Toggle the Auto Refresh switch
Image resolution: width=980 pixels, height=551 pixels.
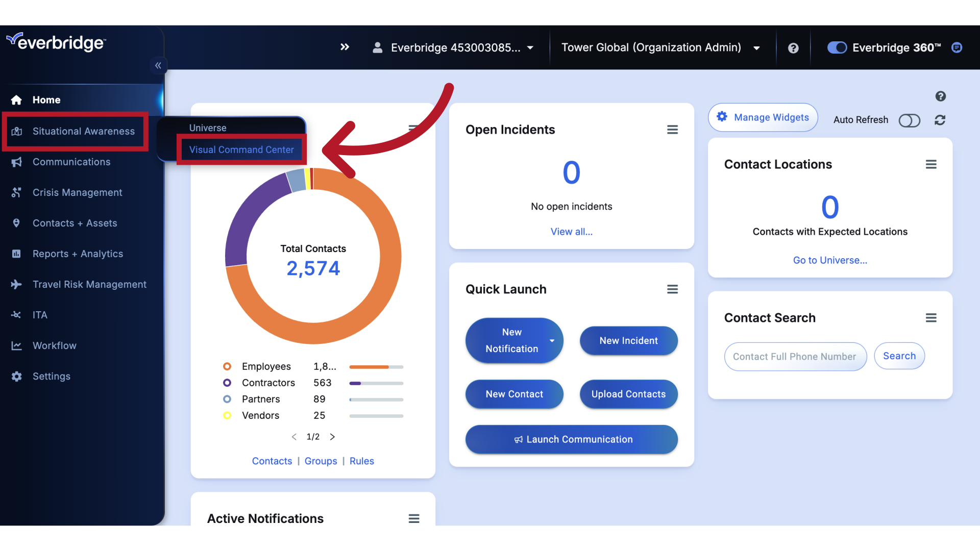coord(910,120)
